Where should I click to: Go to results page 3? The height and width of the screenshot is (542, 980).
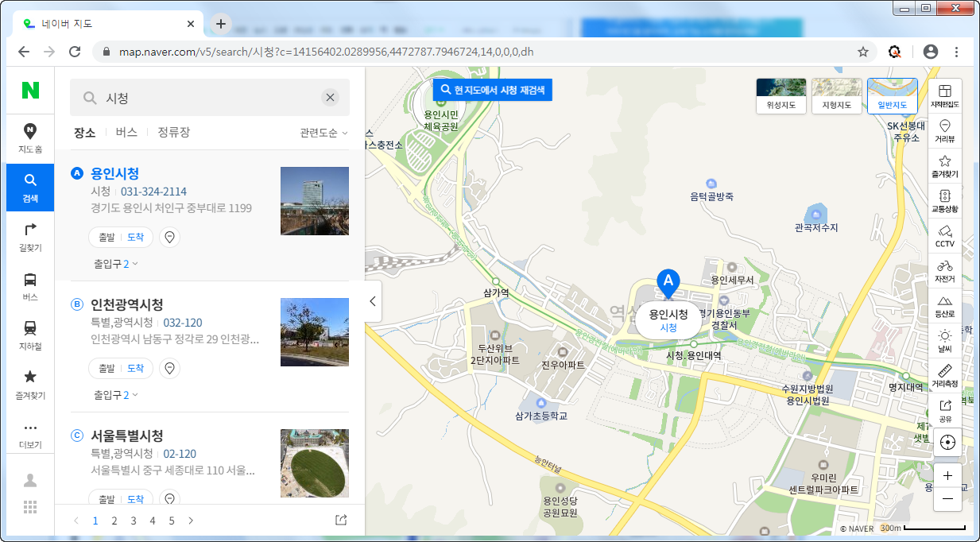[x=134, y=521]
